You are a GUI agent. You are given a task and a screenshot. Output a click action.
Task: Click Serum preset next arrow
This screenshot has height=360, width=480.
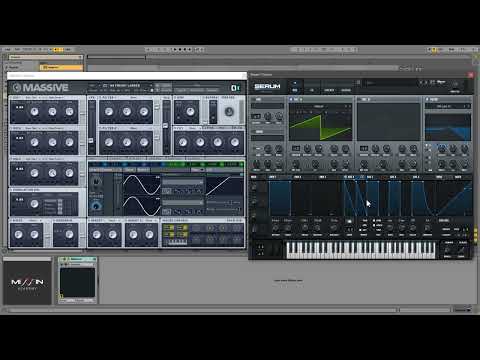click(x=425, y=82)
